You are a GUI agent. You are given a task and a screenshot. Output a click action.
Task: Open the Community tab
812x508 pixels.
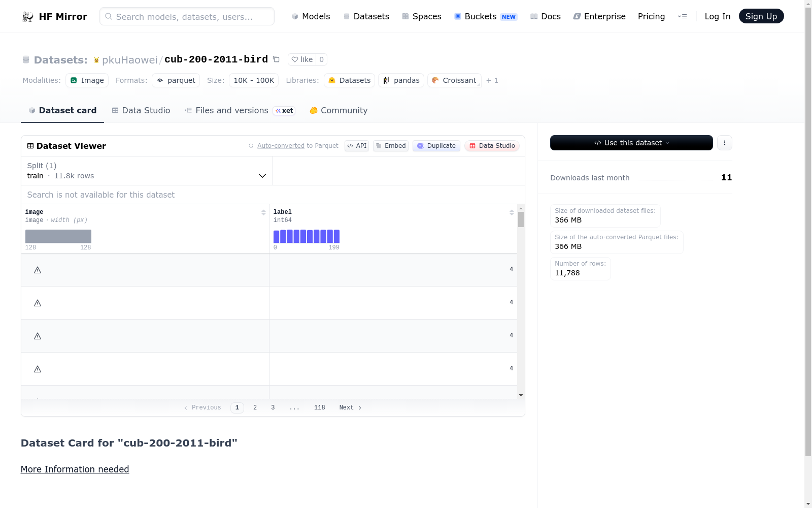pos(339,110)
